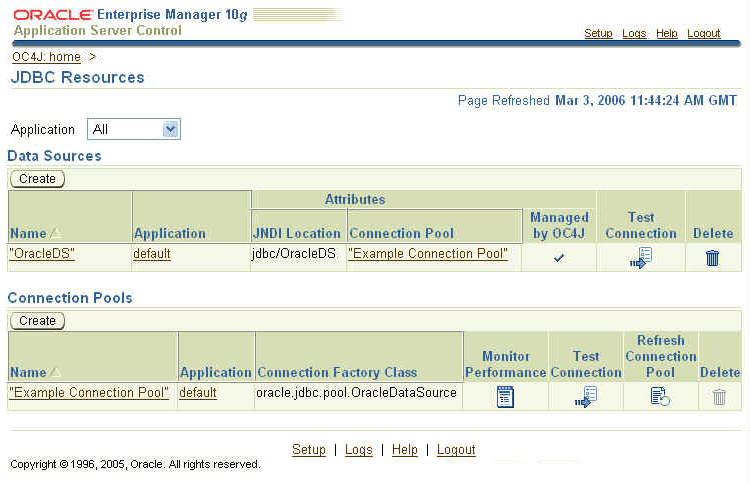Image resolution: width=750 pixels, height=483 pixels.
Task: Open Setup link in page footer
Action: [309, 450]
